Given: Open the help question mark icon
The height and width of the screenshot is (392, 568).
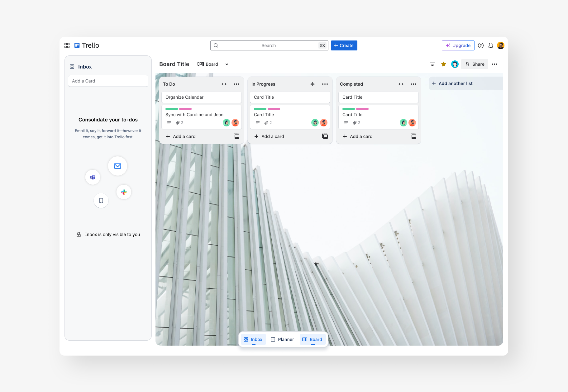Looking at the screenshot, I should [x=481, y=45].
